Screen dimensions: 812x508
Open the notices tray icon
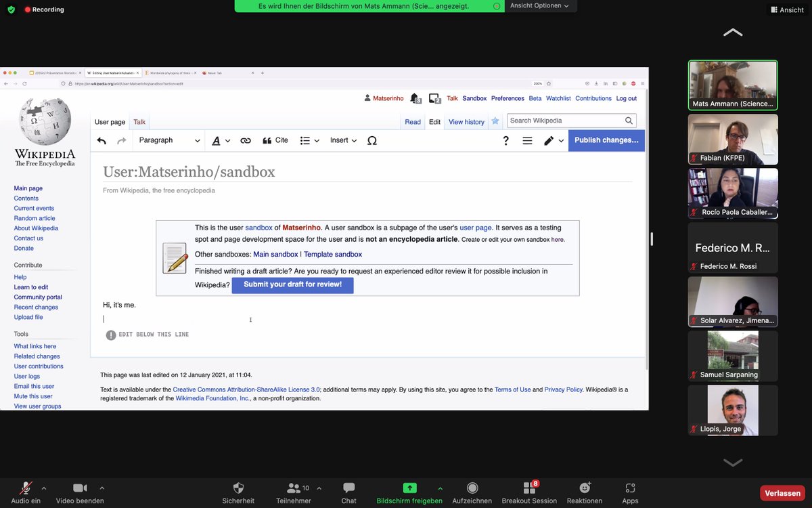[434, 98]
